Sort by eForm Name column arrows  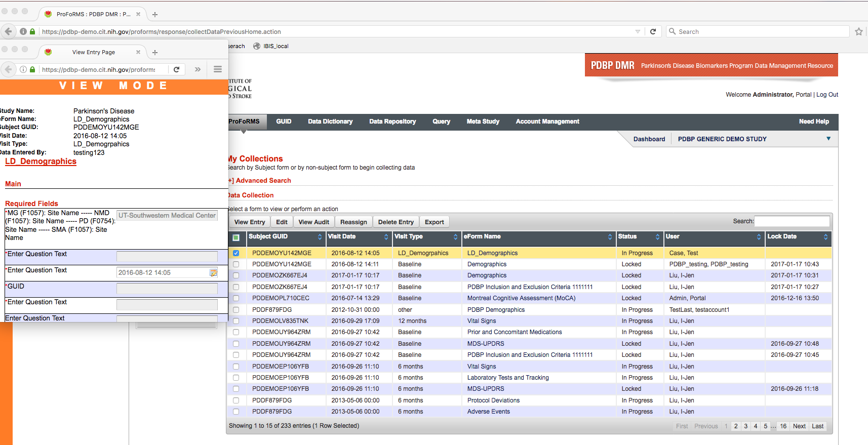pyautogui.click(x=610, y=237)
